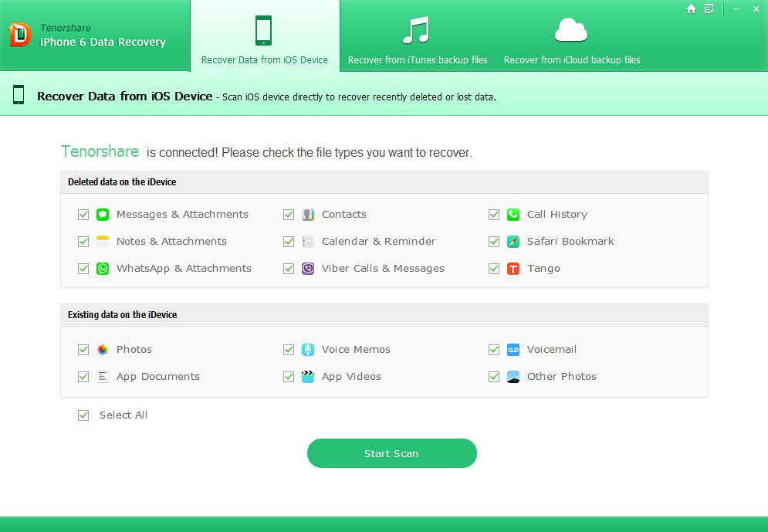Click the Contacts address book icon
Viewport: 768px width, 532px height.
[308, 215]
